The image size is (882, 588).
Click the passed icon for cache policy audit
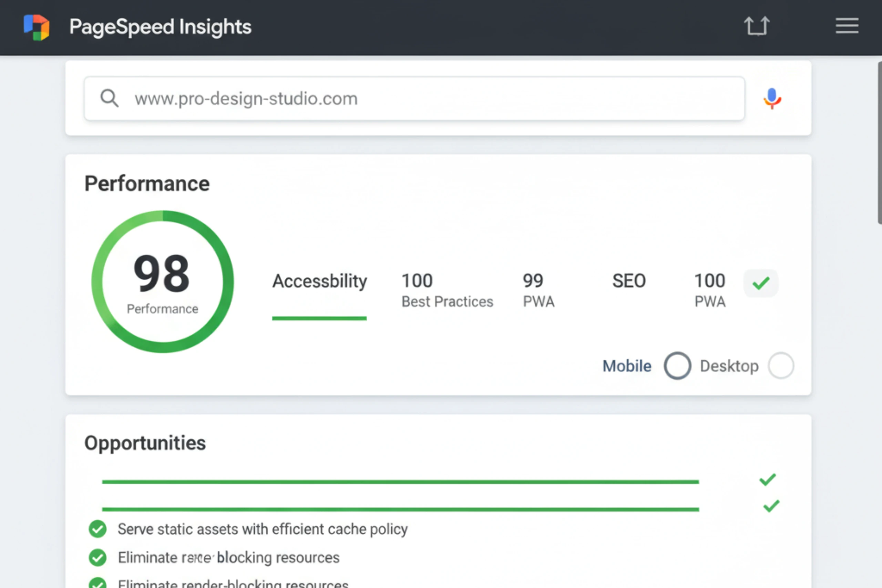tap(98, 529)
